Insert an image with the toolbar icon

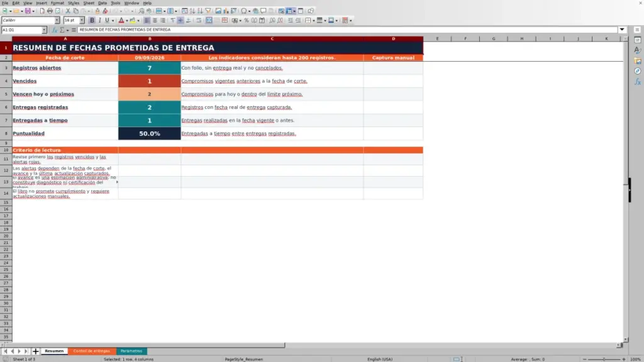coord(218,11)
